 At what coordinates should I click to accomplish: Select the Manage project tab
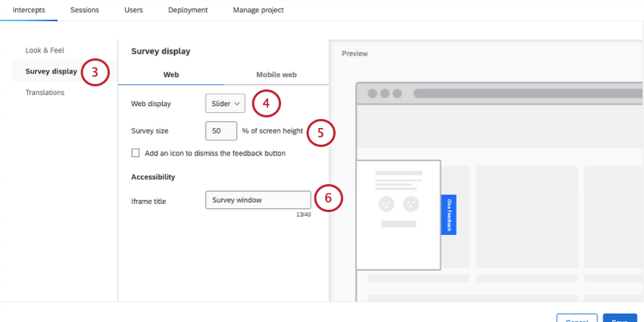(258, 10)
